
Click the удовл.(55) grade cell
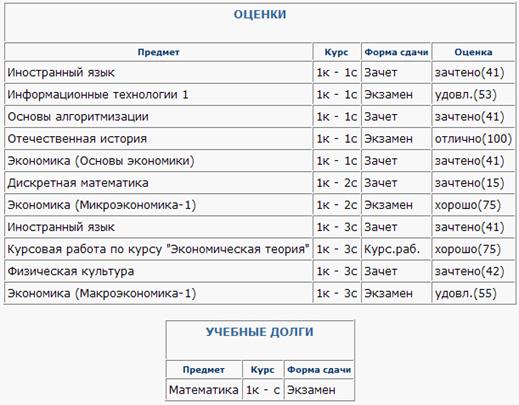(473, 293)
